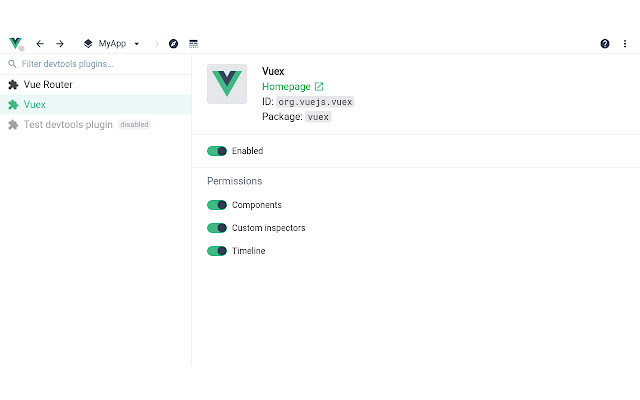Screen dimensions: 640x400
Task: Toggle the Timeline permission switch
Action: pyautogui.click(x=217, y=251)
